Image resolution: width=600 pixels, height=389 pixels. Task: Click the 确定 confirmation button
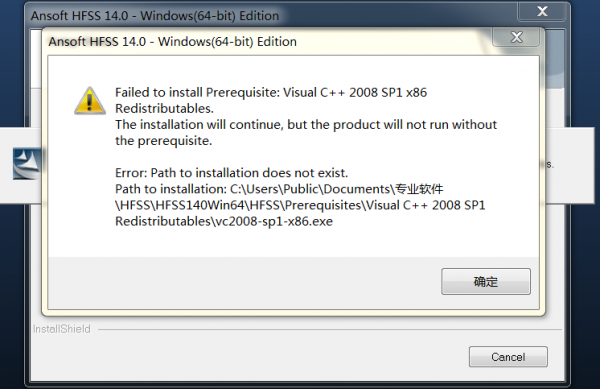(x=486, y=282)
